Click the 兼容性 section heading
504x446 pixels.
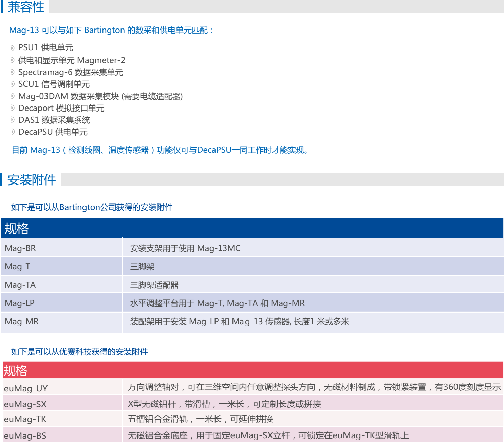(26, 7)
